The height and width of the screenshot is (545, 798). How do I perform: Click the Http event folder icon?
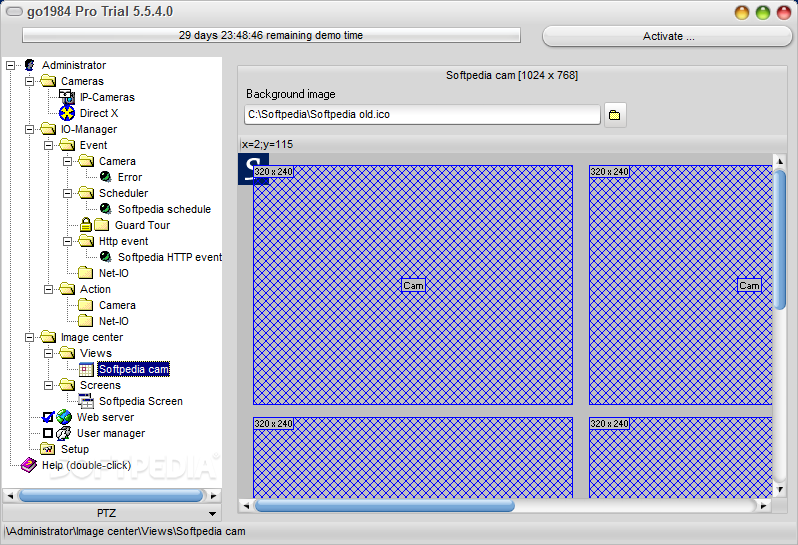[86, 241]
